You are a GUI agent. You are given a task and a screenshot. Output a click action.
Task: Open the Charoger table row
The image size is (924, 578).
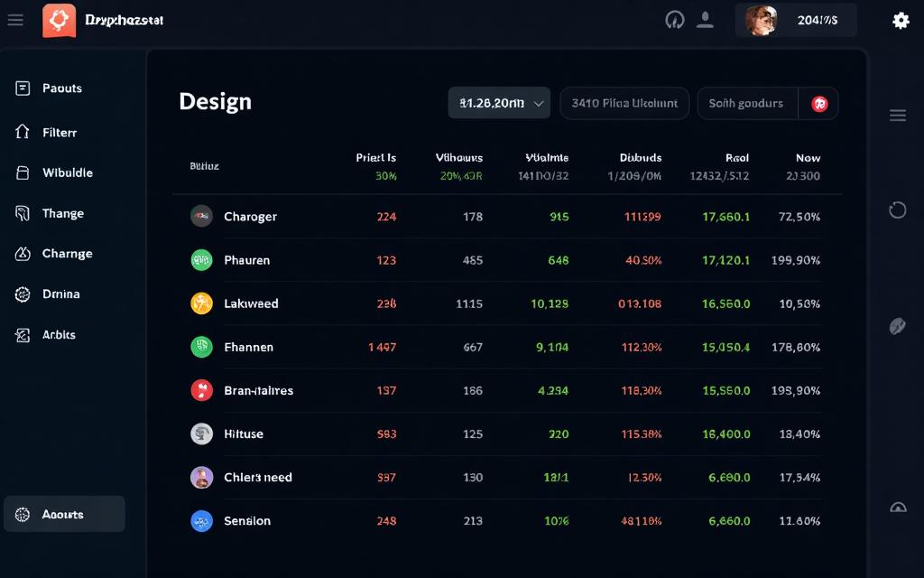(250, 217)
